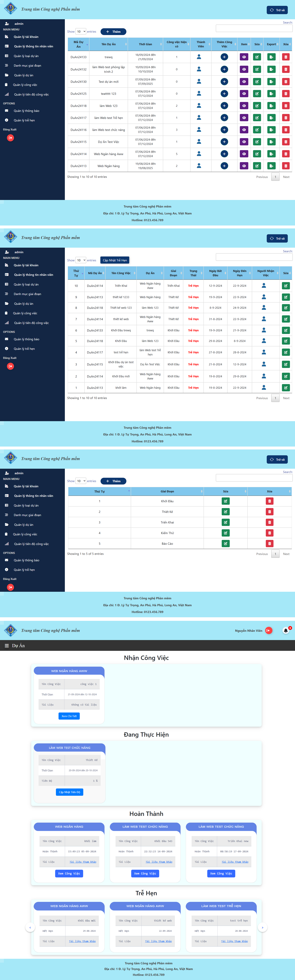The image size is (295, 980).
Task: Focus the Search field on project list page
Action: point(254,28)
